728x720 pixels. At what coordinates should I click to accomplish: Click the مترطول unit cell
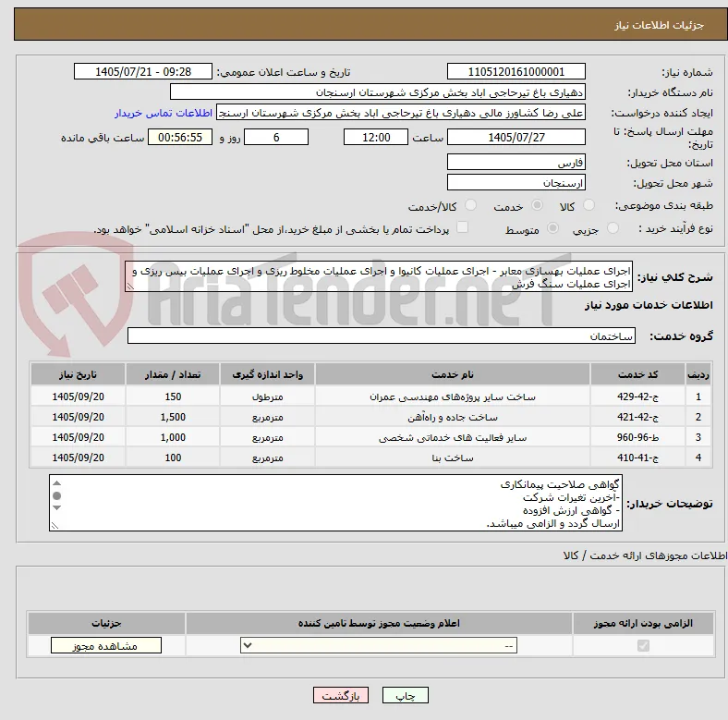267,397
